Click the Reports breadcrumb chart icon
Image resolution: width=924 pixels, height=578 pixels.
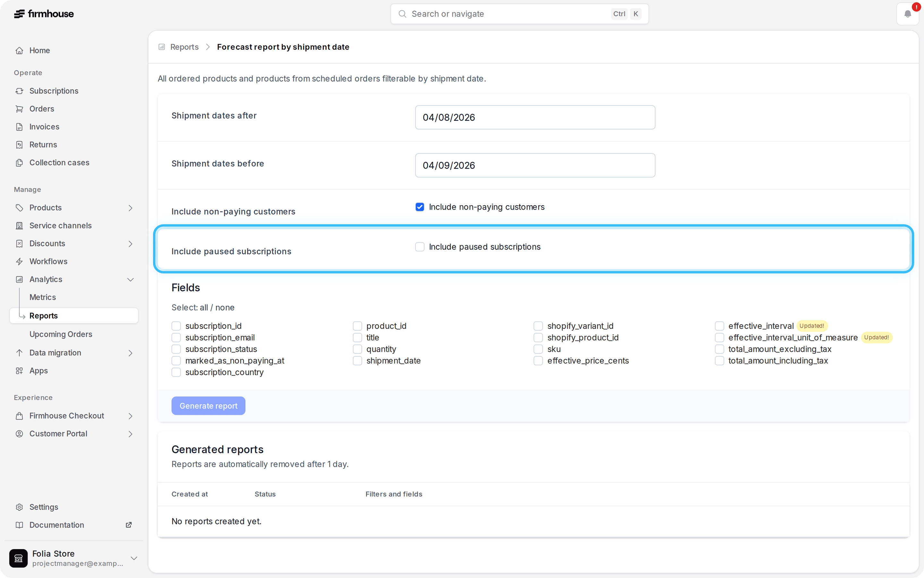pyautogui.click(x=162, y=47)
